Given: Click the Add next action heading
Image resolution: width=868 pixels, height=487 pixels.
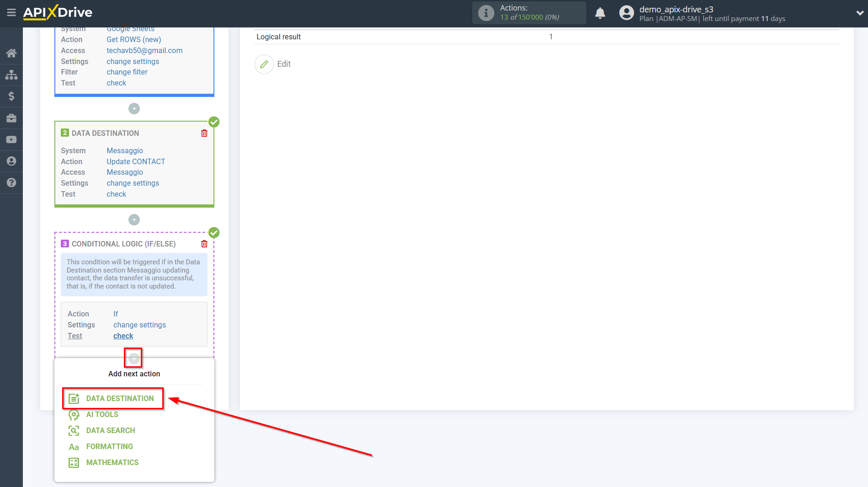Looking at the screenshot, I should pos(134,374).
